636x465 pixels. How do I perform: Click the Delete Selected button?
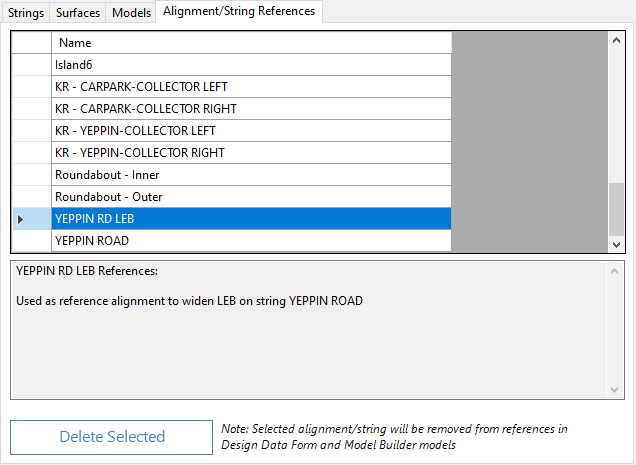click(x=111, y=437)
